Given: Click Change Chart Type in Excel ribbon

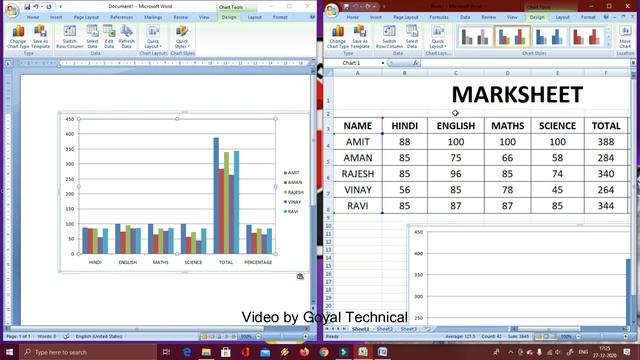Looking at the screenshot, I should point(338,37).
